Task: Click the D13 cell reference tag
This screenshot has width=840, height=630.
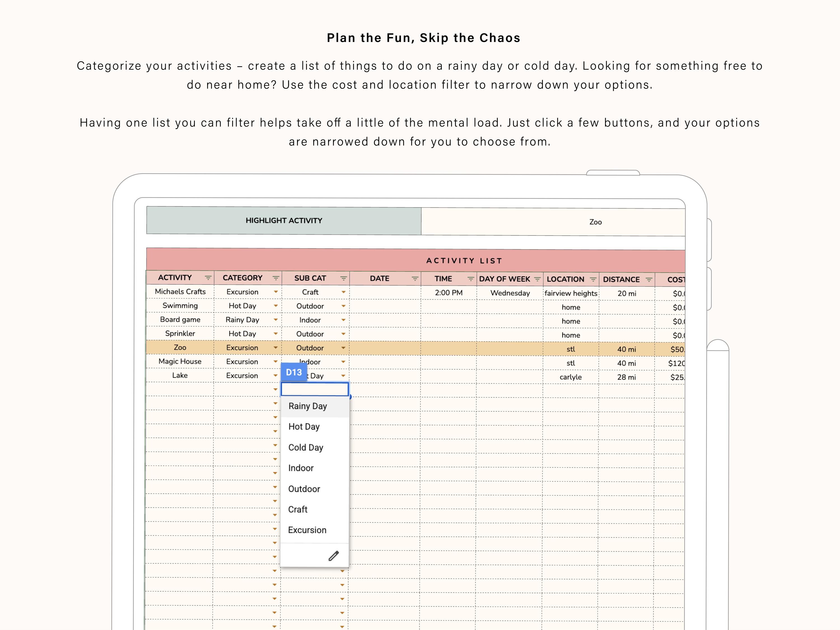Action: pyautogui.click(x=294, y=372)
